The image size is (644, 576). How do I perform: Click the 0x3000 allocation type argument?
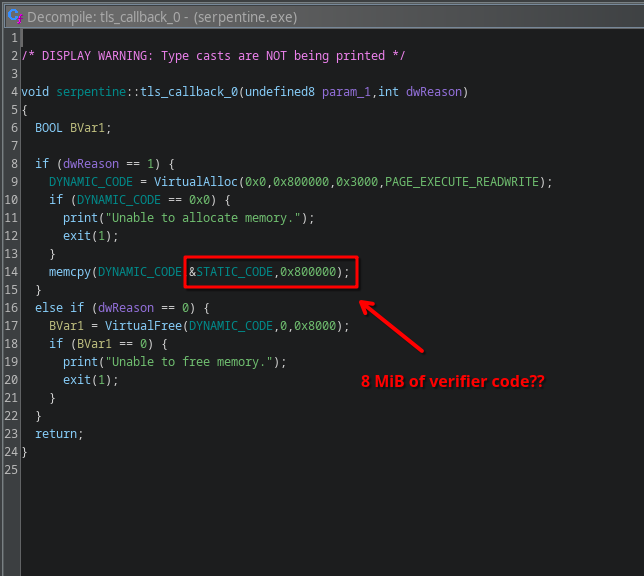pos(357,182)
